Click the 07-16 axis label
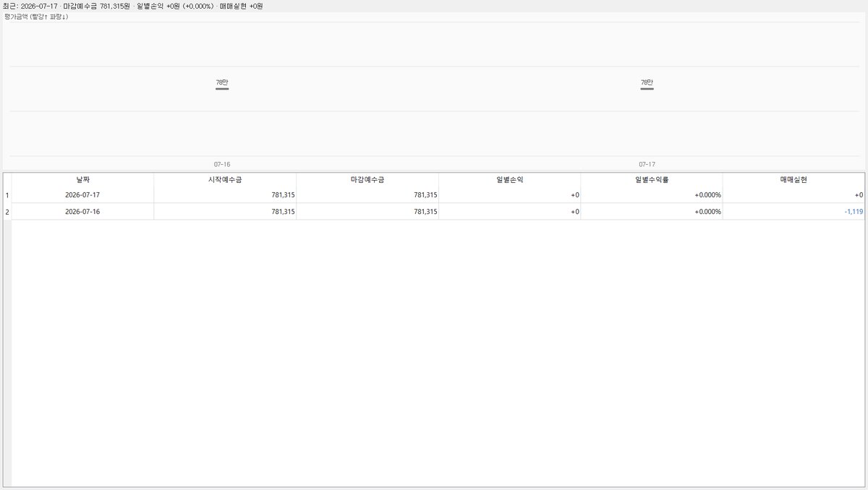This screenshot has height=490, width=868. click(x=222, y=165)
